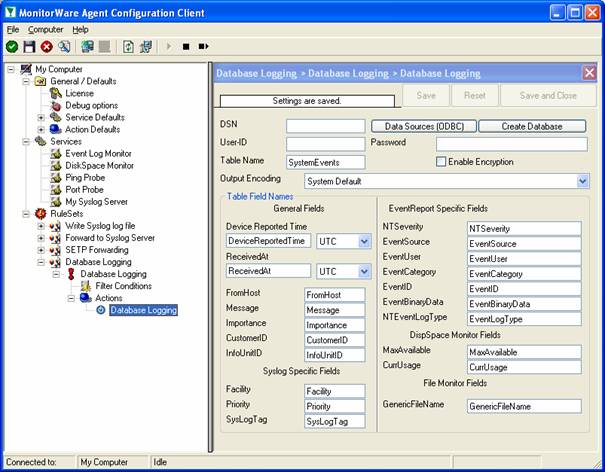605x472 pixels.
Task: Open the Computer menu
Action: (46, 29)
